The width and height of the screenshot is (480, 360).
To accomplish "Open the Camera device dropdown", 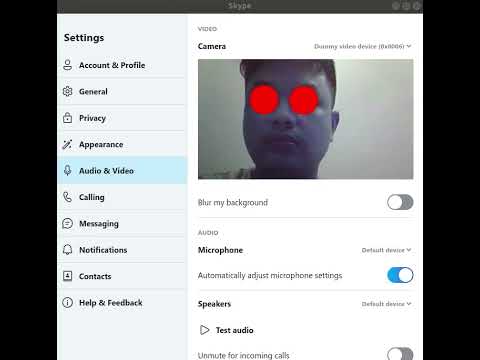I will [x=363, y=46].
